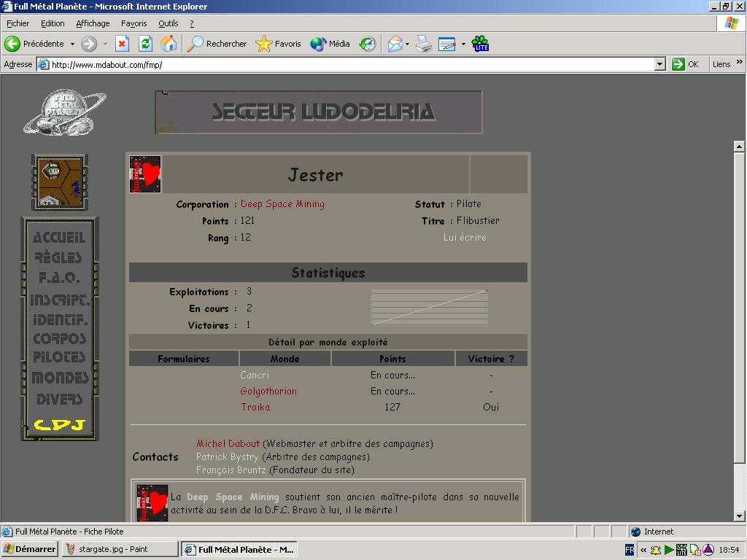Image resolution: width=747 pixels, height=560 pixels.
Task: Open the Favoris star button
Action: (x=278, y=44)
